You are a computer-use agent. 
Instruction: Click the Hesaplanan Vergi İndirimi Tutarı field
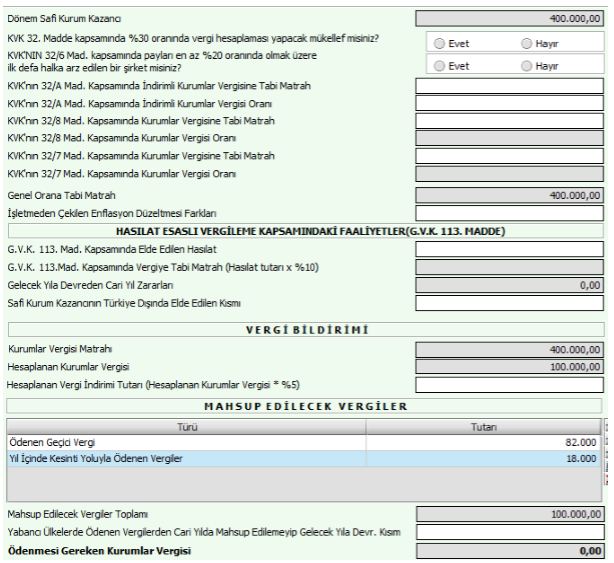click(509, 384)
